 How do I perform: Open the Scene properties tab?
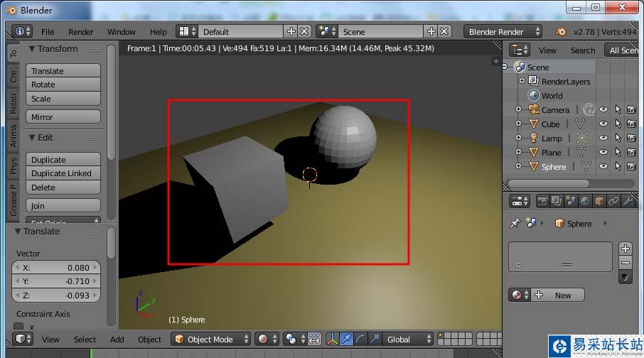point(571,201)
